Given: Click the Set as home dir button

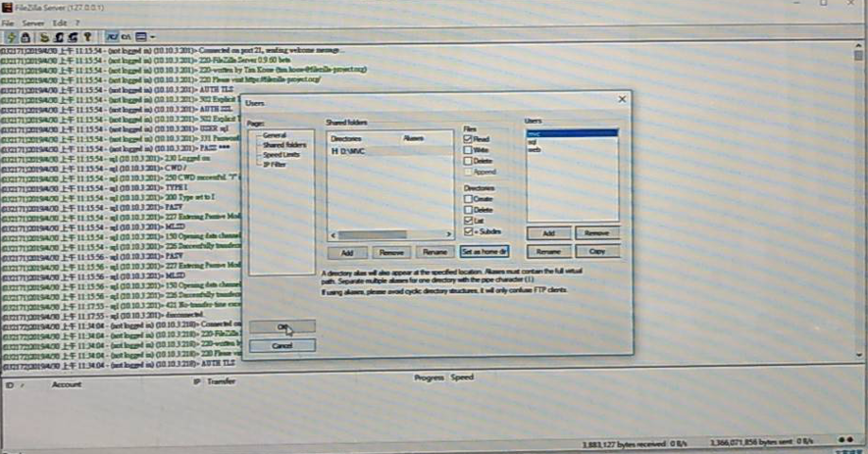Looking at the screenshot, I should click(x=484, y=251).
